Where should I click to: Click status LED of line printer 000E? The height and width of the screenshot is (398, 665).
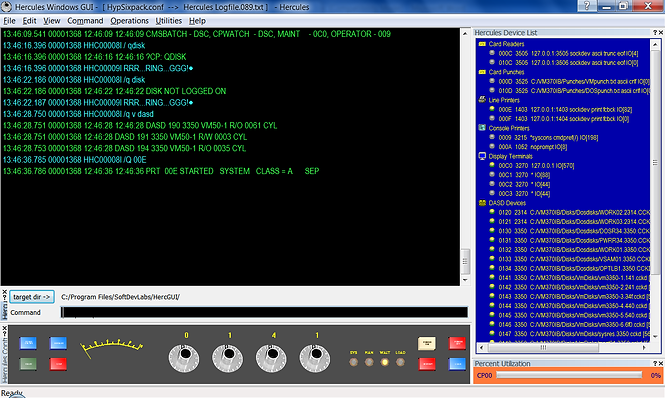point(492,109)
